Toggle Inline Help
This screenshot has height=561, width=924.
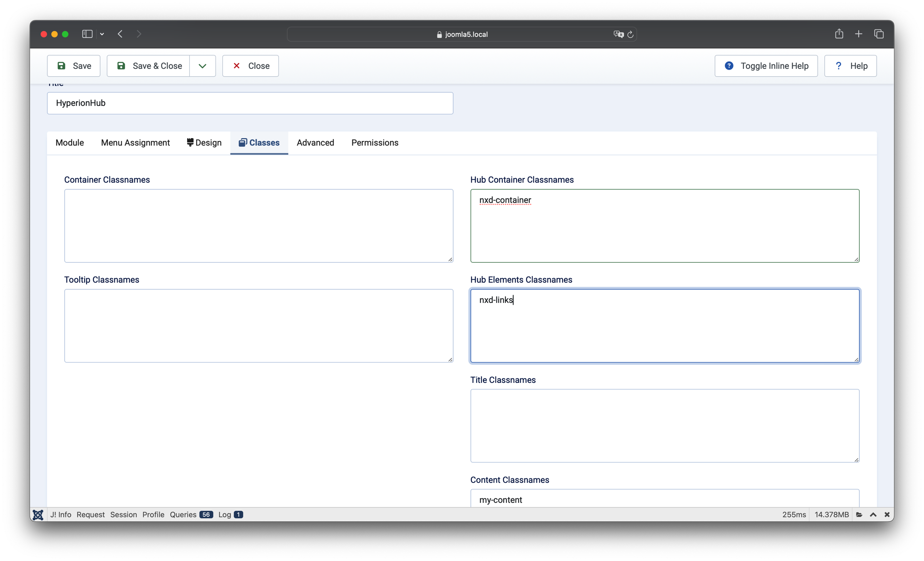[766, 66]
